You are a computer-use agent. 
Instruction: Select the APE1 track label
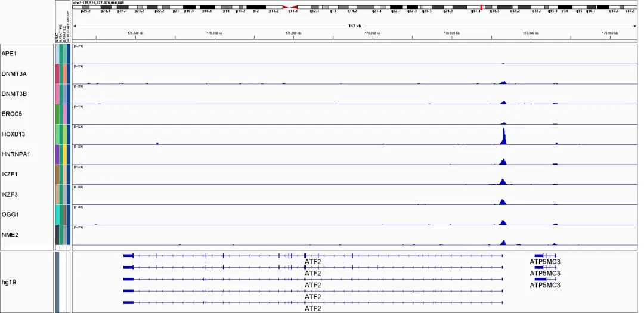pos(9,54)
